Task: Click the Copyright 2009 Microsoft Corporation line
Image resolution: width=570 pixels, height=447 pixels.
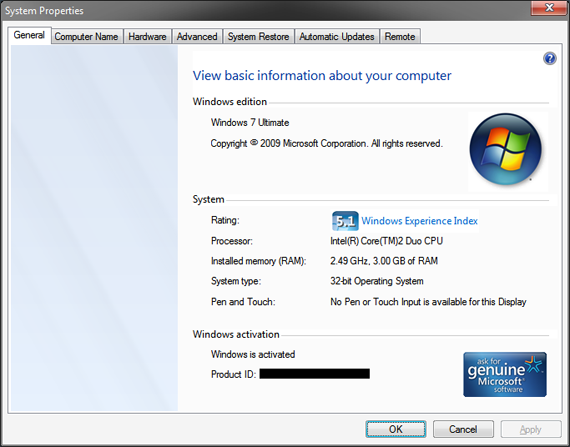Action: tap(326, 144)
